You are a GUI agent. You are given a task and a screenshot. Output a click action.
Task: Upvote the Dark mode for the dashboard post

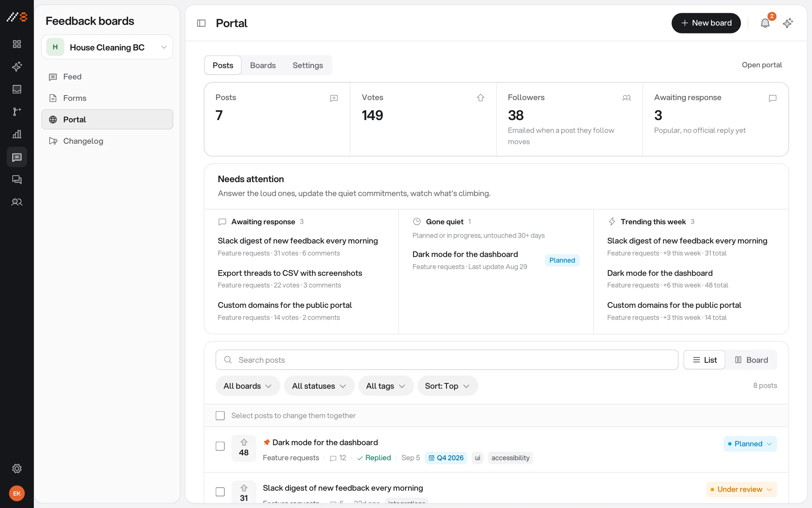(x=244, y=448)
